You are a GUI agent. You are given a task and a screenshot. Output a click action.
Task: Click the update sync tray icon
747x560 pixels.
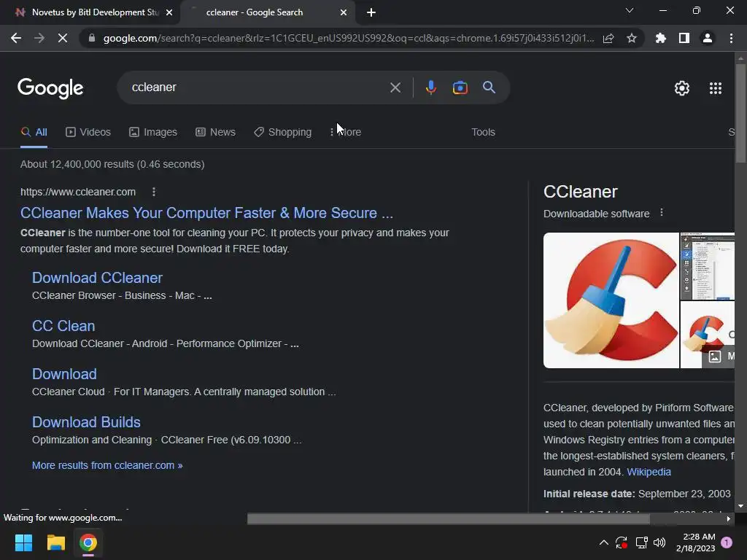click(622, 542)
